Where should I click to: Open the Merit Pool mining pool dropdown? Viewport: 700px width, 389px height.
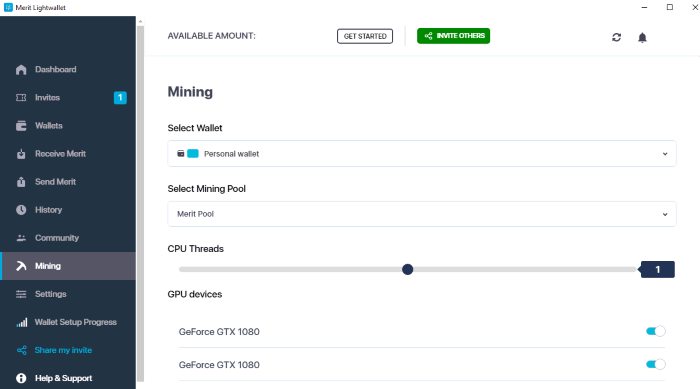tap(421, 214)
